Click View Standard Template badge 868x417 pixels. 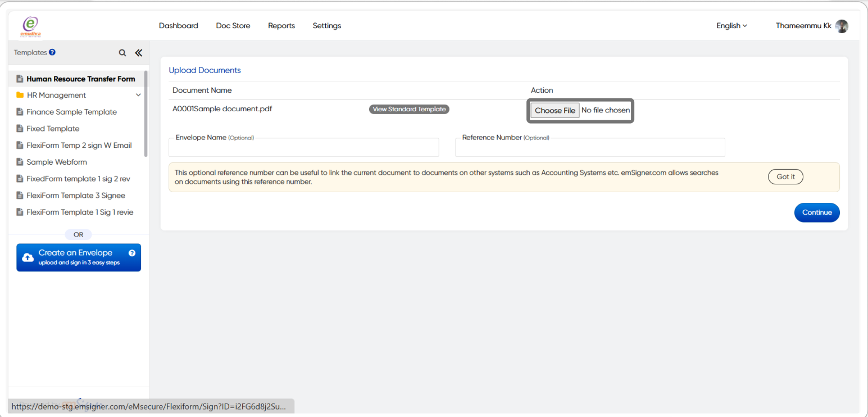pos(409,109)
